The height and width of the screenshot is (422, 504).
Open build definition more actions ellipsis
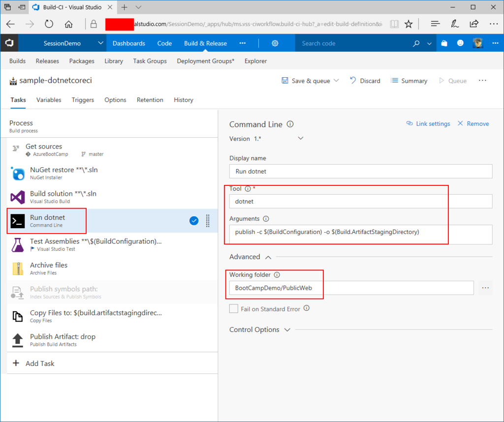pyautogui.click(x=482, y=81)
